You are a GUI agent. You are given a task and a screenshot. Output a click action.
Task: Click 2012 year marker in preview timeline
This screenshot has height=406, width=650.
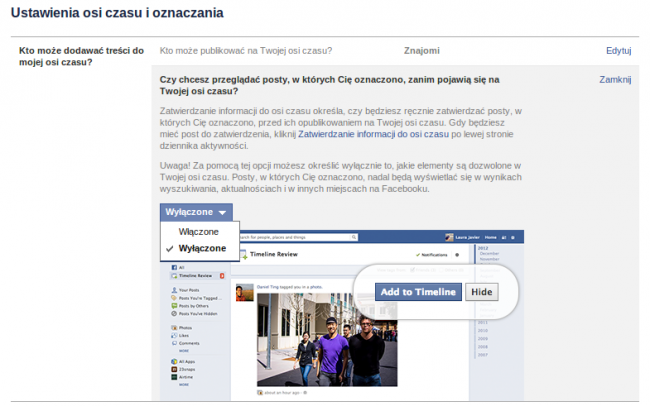(x=483, y=248)
